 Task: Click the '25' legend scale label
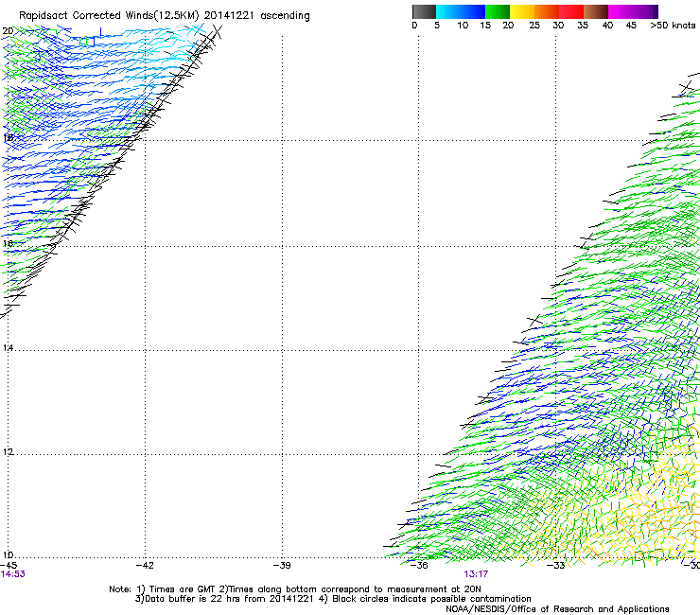click(x=534, y=26)
